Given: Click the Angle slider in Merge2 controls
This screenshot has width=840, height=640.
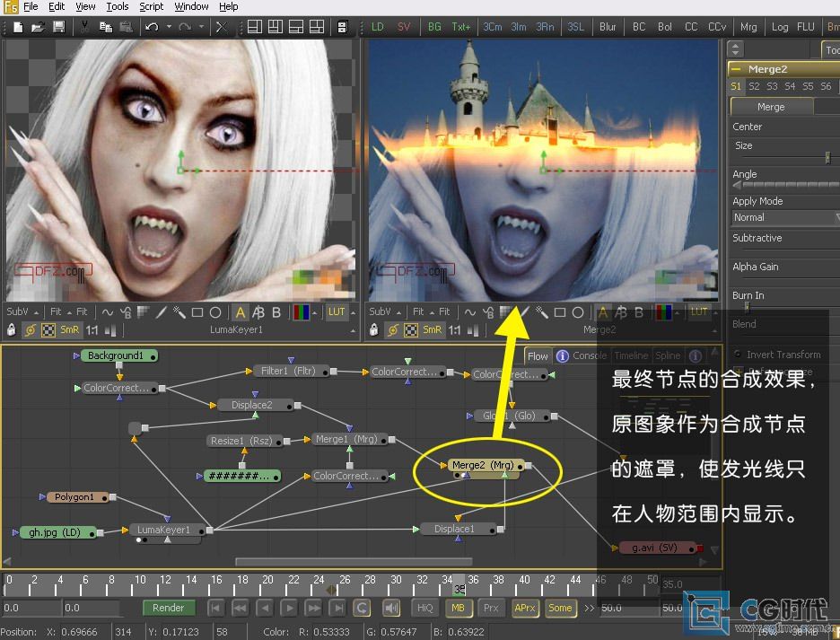Looking at the screenshot, I should [786, 185].
